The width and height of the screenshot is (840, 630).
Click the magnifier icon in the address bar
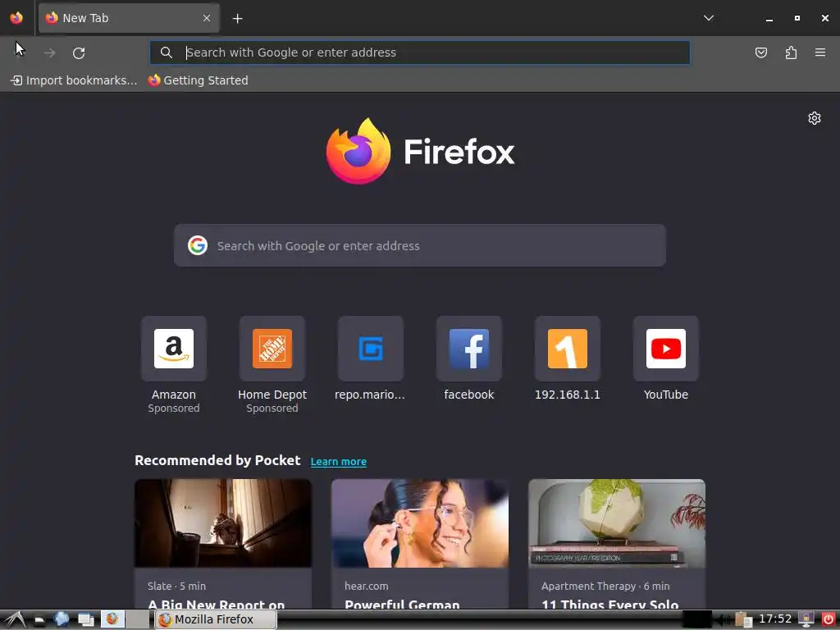pyautogui.click(x=167, y=52)
